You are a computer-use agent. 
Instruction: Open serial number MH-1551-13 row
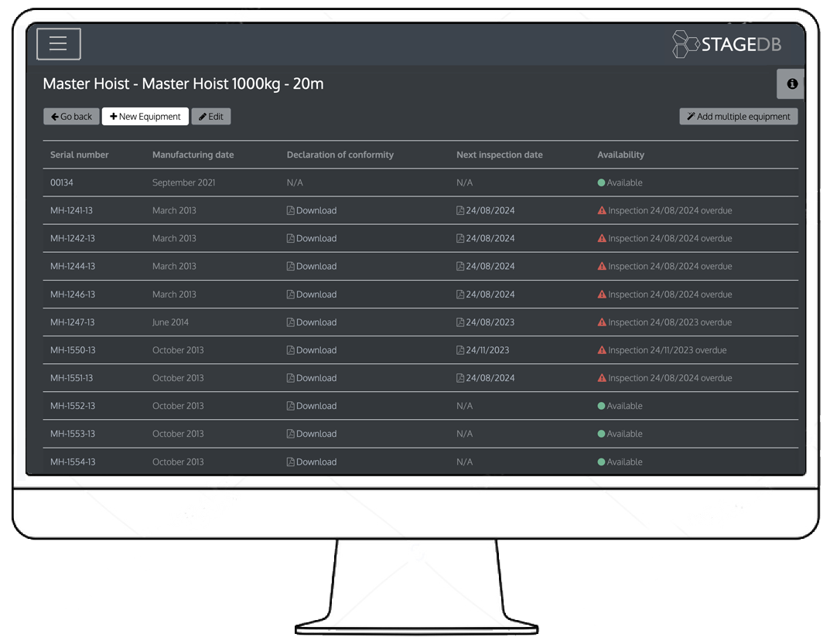(x=73, y=378)
